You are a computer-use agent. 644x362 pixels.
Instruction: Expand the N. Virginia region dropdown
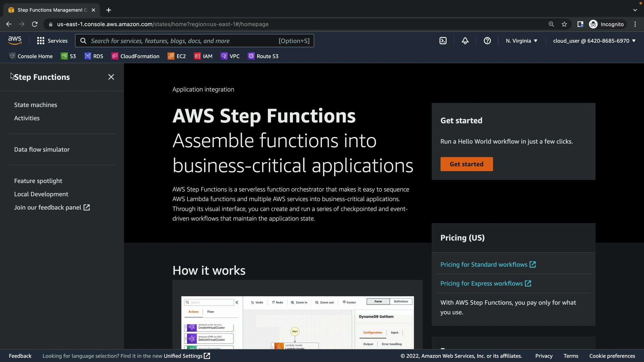pyautogui.click(x=521, y=41)
